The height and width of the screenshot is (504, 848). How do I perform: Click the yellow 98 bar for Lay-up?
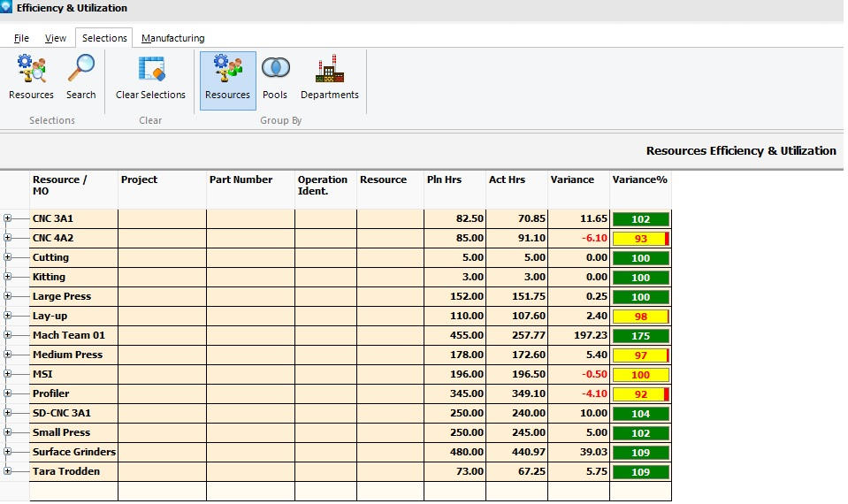click(x=641, y=317)
